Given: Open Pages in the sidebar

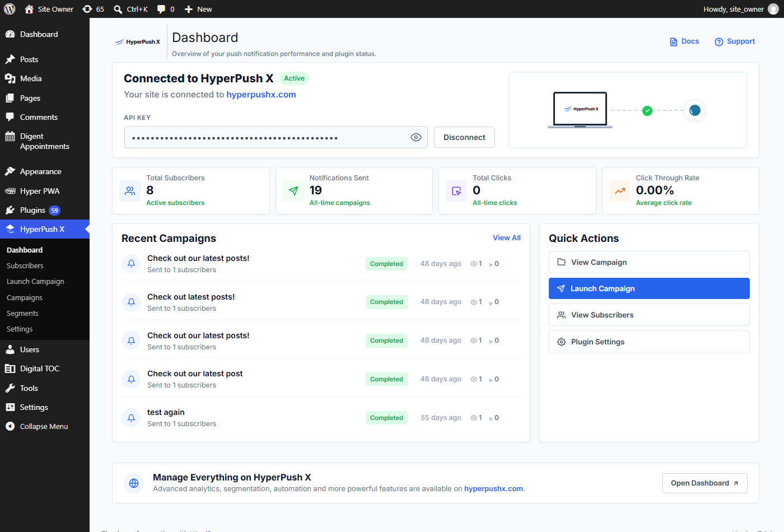Looking at the screenshot, I should [45, 98].
